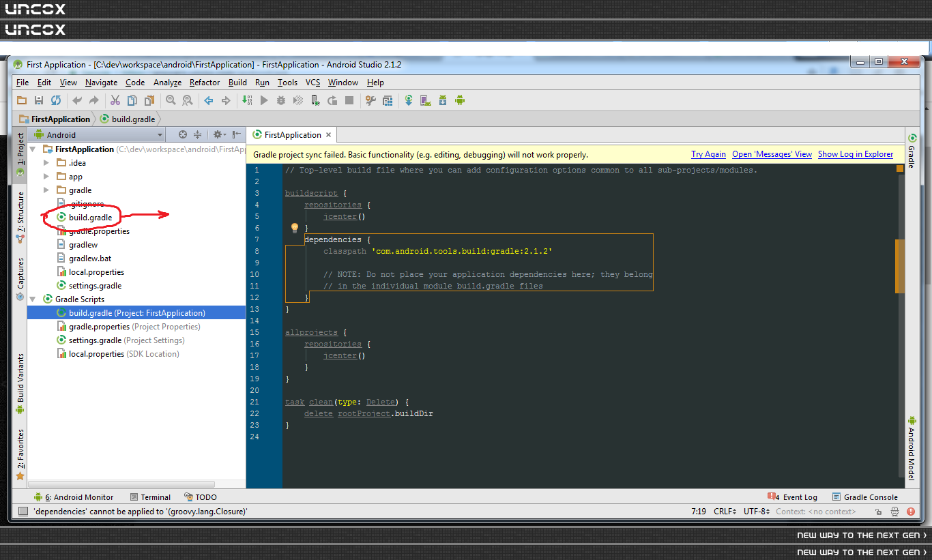Toggle the Android Model side tab

pos(911,448)
